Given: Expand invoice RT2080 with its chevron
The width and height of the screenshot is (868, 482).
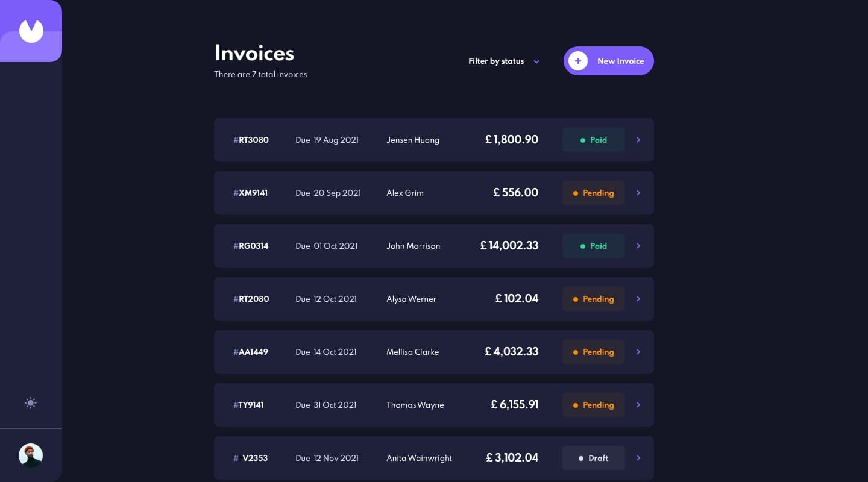Looking at the screenshot, I should 638,299.
